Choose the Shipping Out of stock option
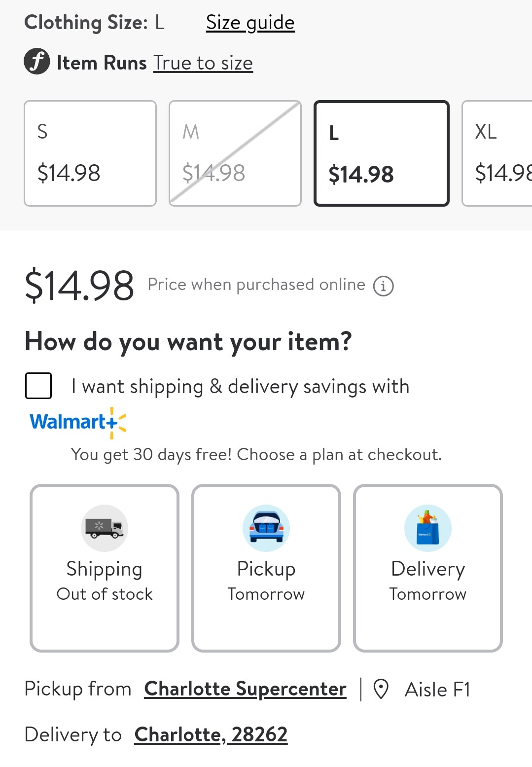 (x=105, y=568)
